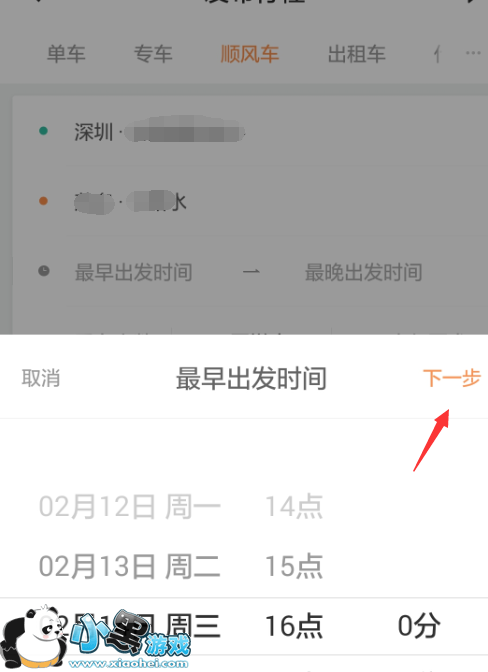Select 0分 in the minute column

[x=419, y=626]
